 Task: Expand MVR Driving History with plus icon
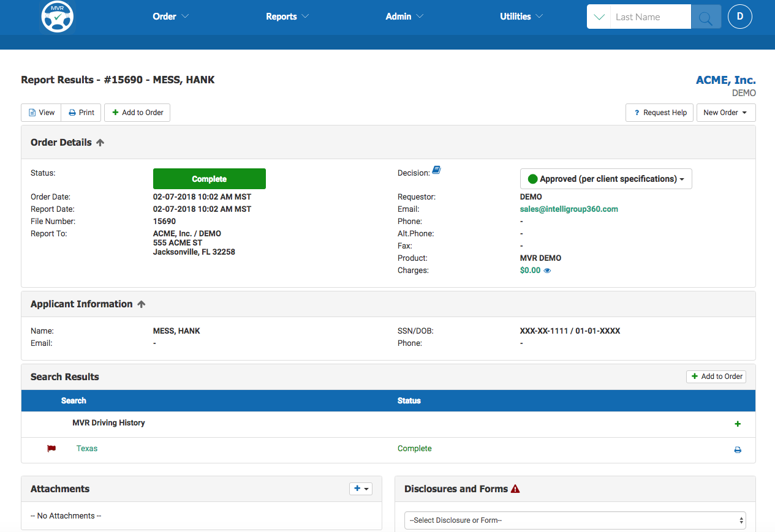click(738, 424)
